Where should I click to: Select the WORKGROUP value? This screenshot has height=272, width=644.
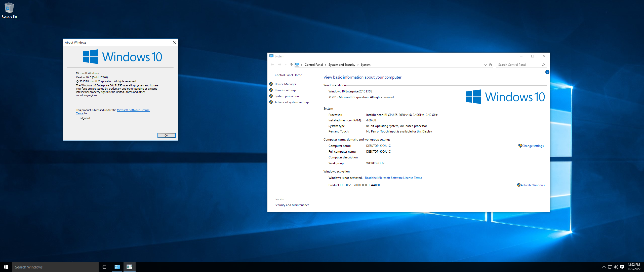pos(375,163)
